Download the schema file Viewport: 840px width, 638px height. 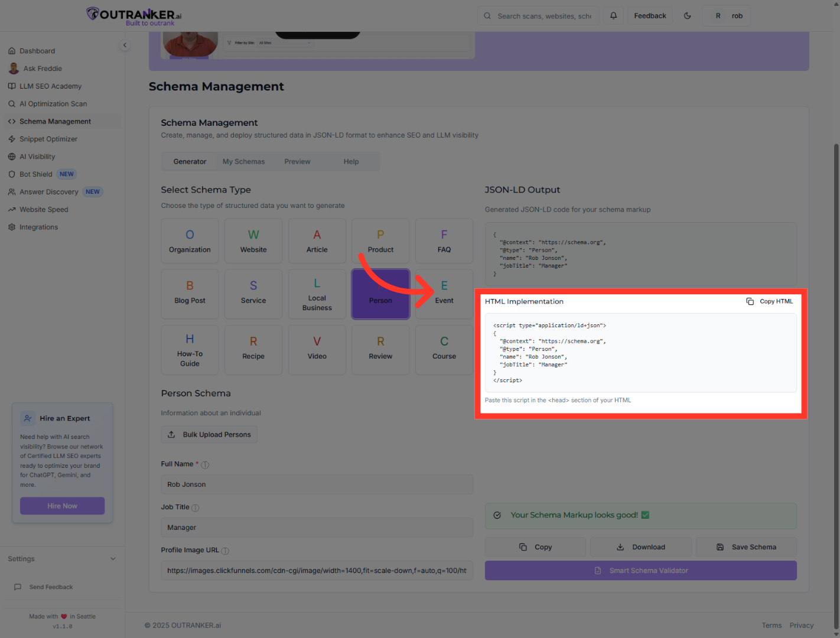pos(641,547)
